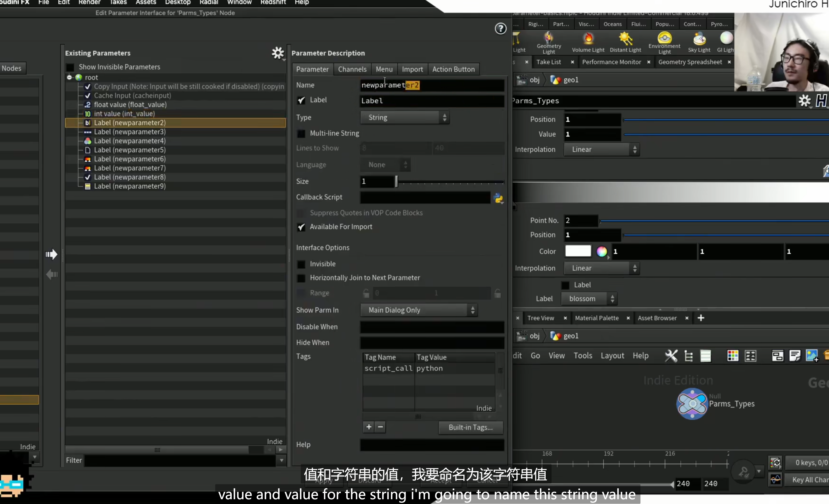Open the Existing Parameters gear menu
829x504 pixels.
coord(278,53)
